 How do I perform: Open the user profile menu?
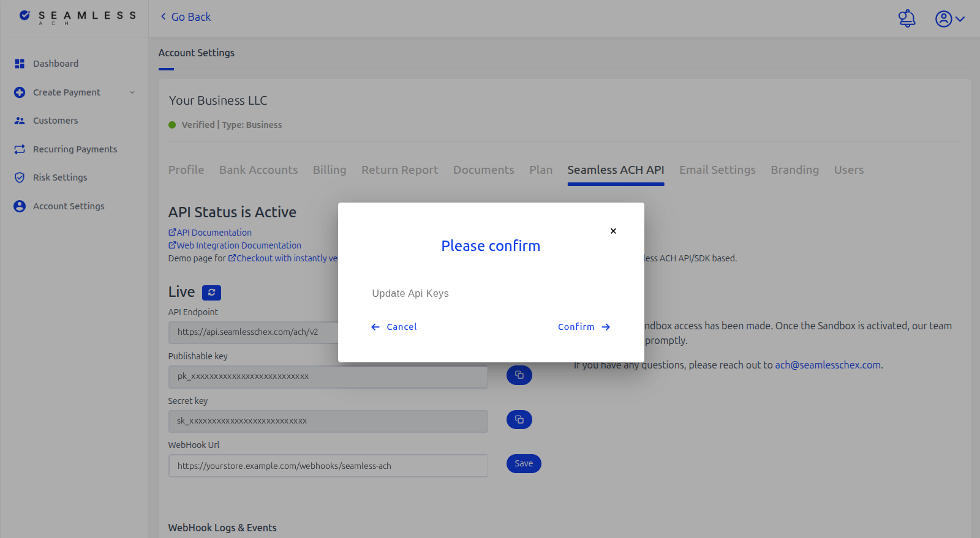click(x=949, y=19)
